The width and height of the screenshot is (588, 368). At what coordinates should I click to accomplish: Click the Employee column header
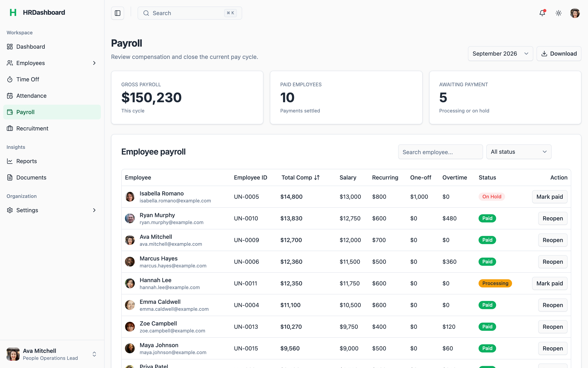pos(138,178)
